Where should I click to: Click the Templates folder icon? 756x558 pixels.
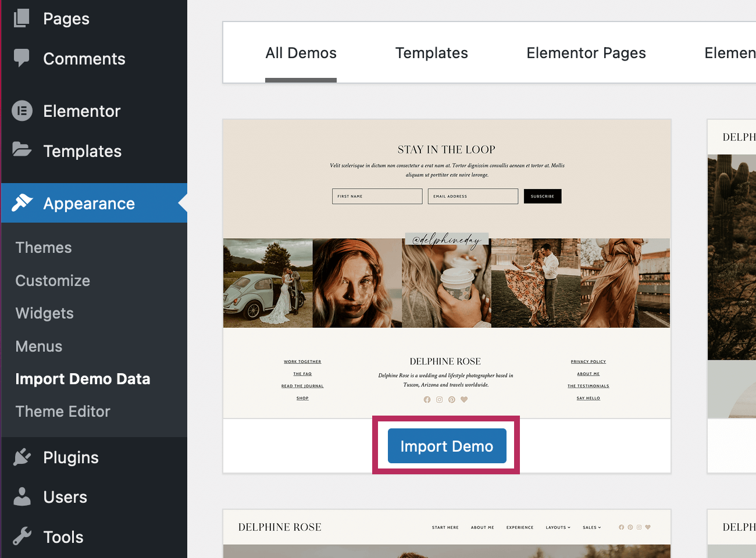tap(22, 150)
